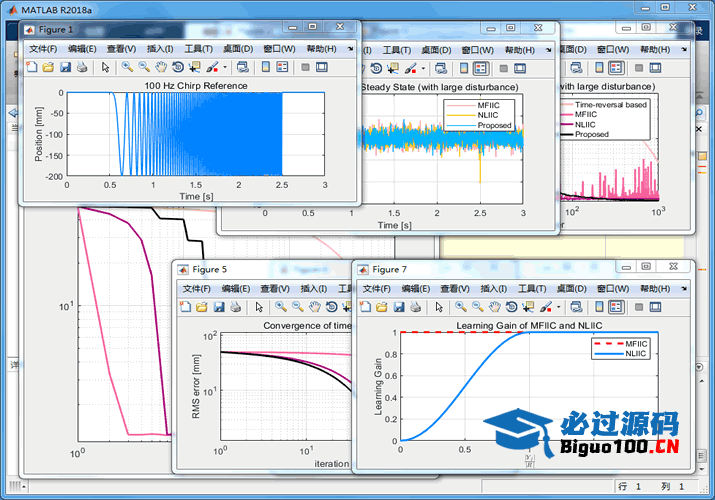
Task: Select the Pan hand tool in Figure 1
Action: tap(161, 67)
